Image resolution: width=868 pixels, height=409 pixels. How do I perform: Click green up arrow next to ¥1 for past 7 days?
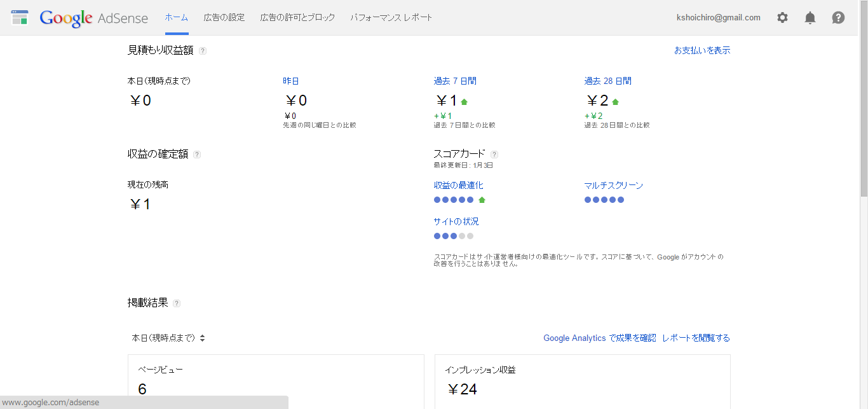pyautogui.click(x=464, y=102)
